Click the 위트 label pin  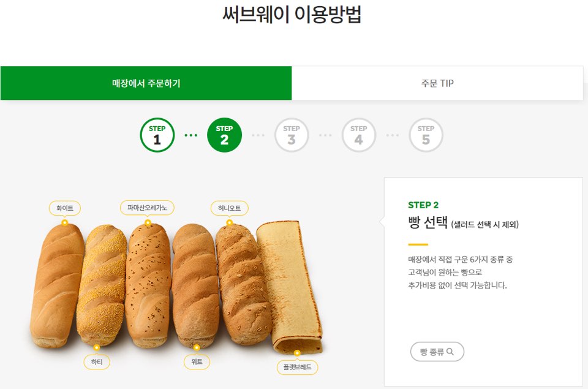(x=196, y=362)
